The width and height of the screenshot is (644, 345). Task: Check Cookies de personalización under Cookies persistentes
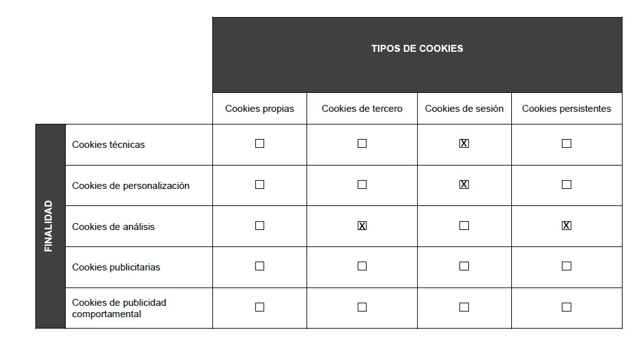(x=566, y=185)
